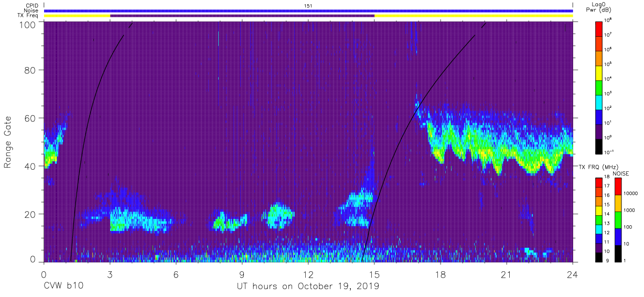
Task: Pick the orange swatch in NOISE colorbar
Action: click(618, 203)
